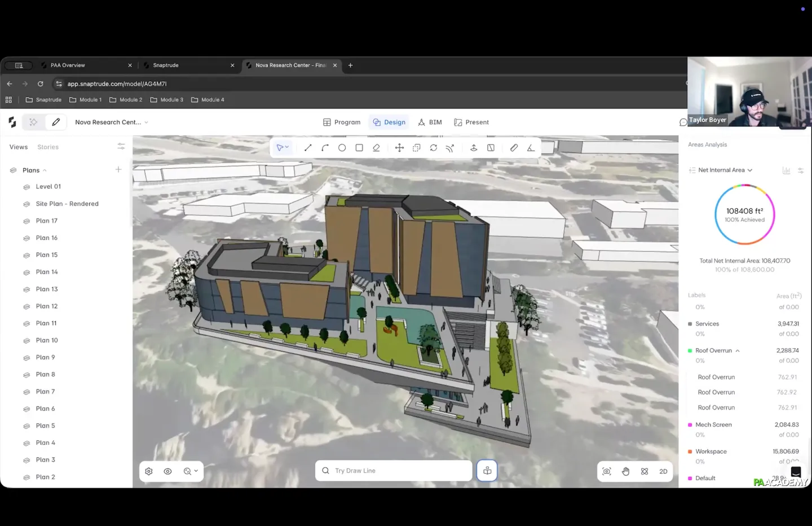Toggle visibility eye icon in viewport

pyautogui.click(x=167, y=471)
